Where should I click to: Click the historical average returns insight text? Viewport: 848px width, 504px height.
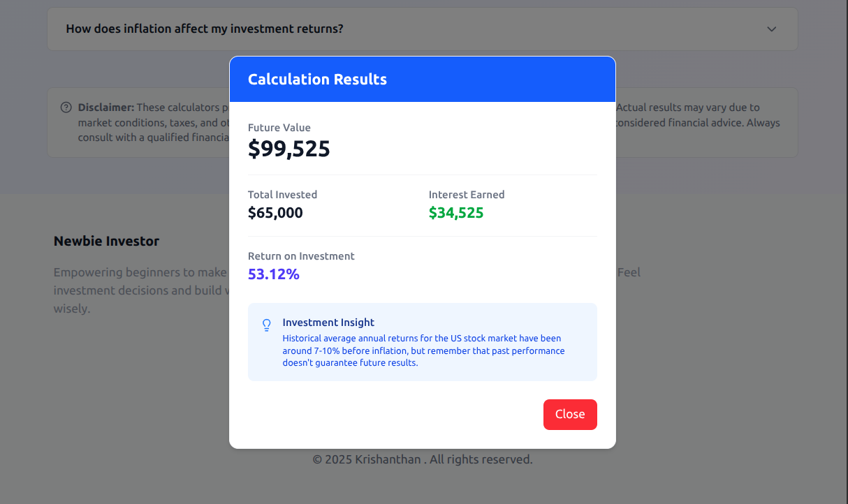point(423,350)
